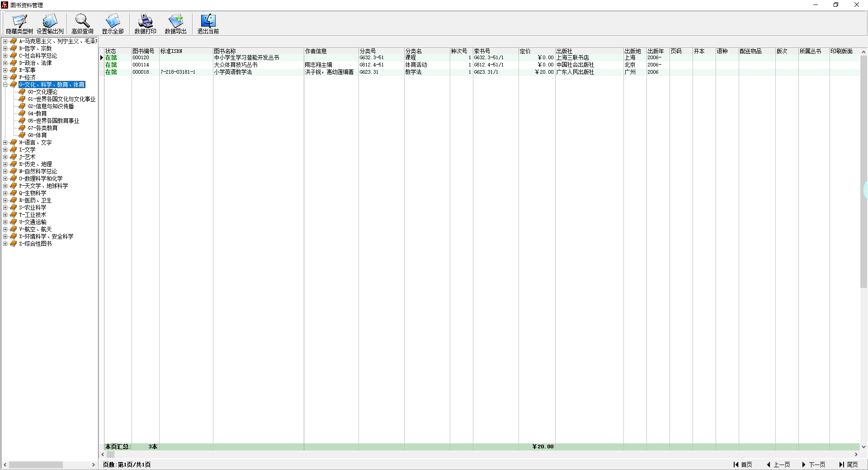Select J-艺术 in the tree
Image resolution: width=868 pixels, height=470 pixels.
point(27,157)
